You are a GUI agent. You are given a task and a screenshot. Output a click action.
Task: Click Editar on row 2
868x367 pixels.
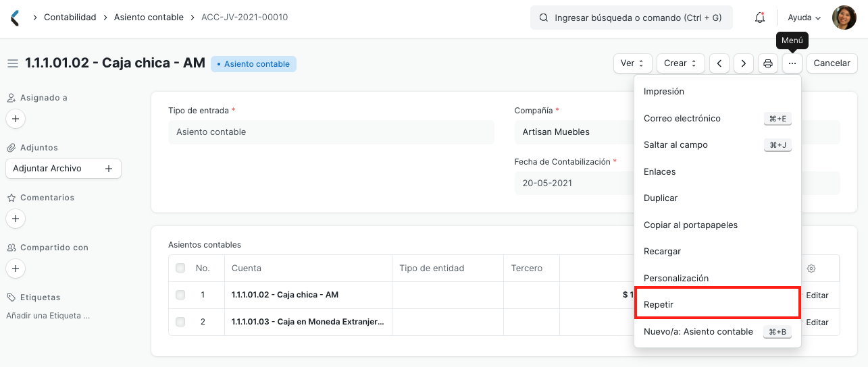pyautogui.click(x=817, y=322)
